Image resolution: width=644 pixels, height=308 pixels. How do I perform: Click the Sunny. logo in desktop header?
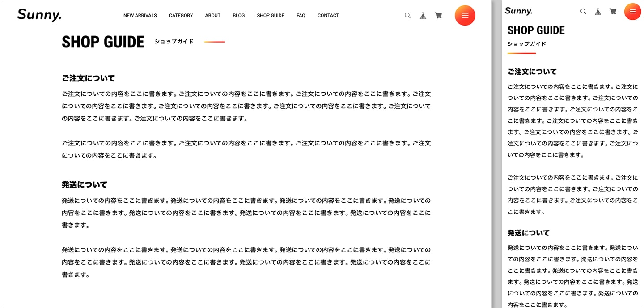pyautogui.click(x=39, y=15)
